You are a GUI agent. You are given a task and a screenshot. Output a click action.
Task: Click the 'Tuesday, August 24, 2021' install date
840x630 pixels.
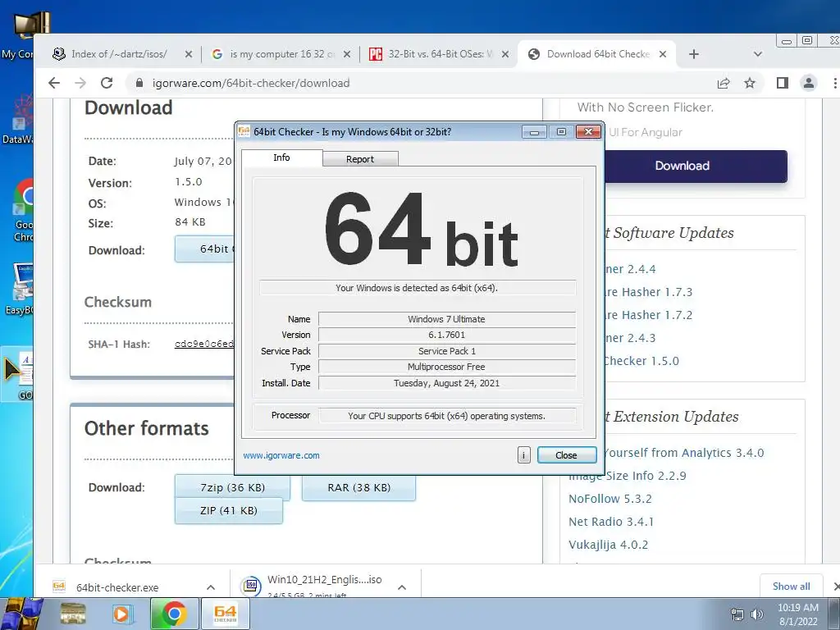[x=447, y=383]
